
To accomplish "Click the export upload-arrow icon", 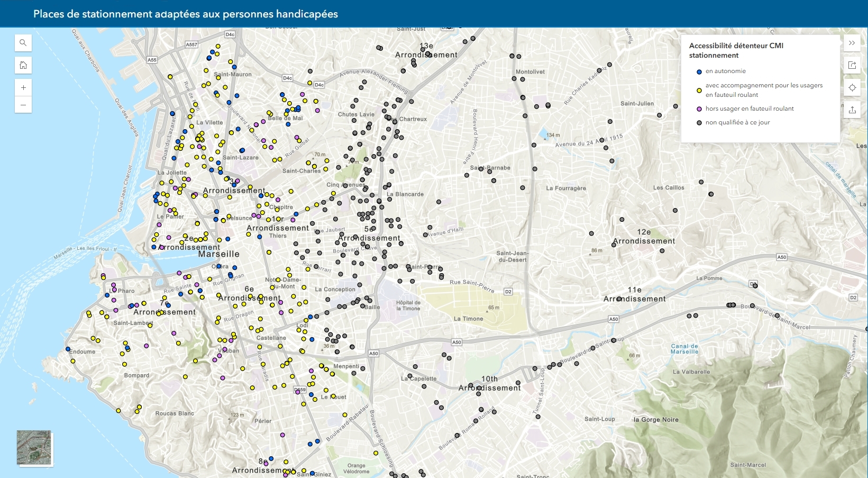I will coord(852,110).
